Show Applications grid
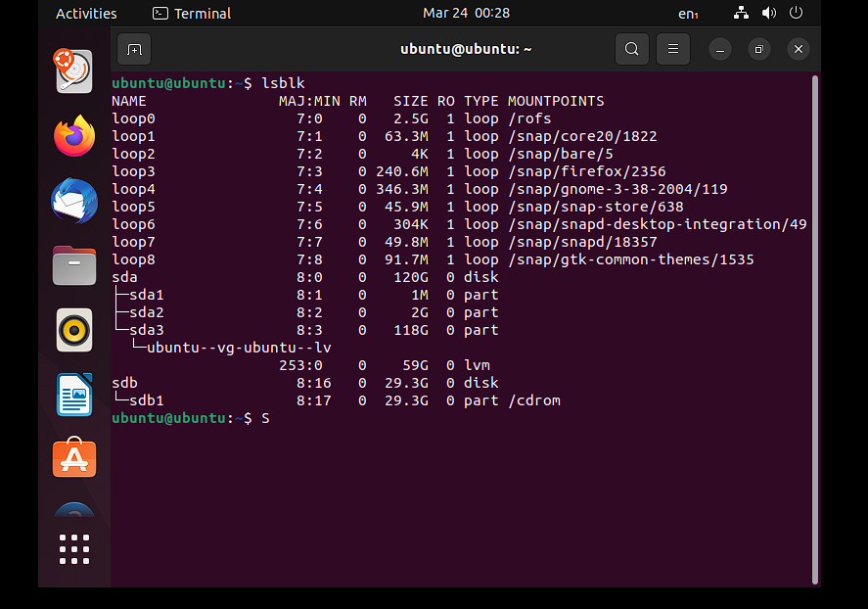 tap(74, 548)
